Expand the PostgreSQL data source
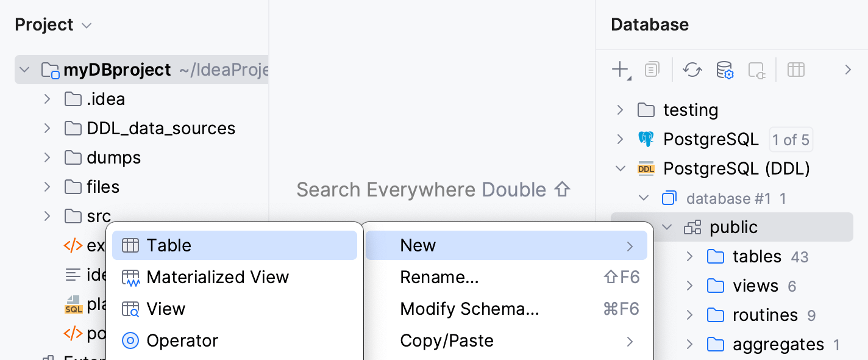The image size is (868, 360). pyautogui.click(x=620, y=139)
